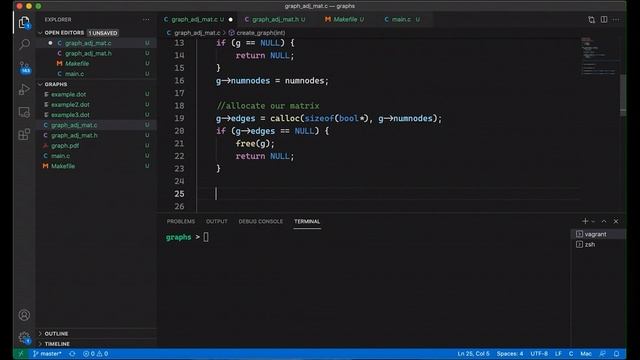Click into terminal prompt input
This screenshot has height=360, width=640.
pyautogui.click(x=206, y=237)
